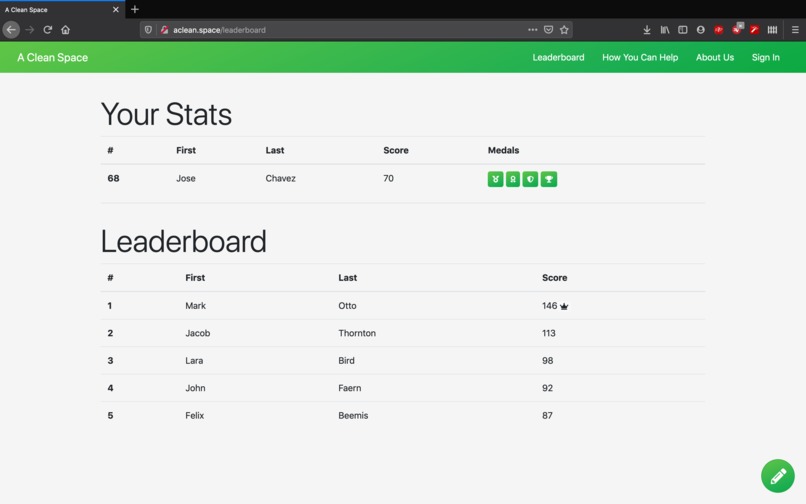This screenshot has height=504, width=806.
Task: Click the score 92
Action: [547, 388]
